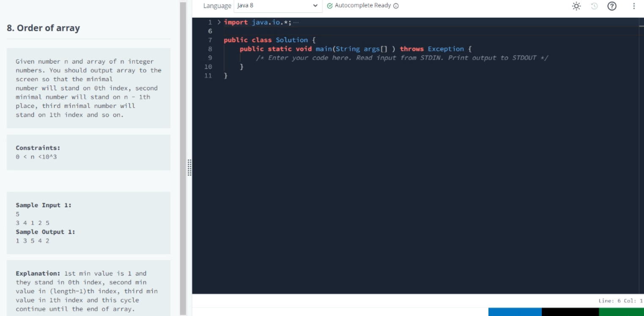Open the help question mark icon
This screenshot has height=316, width=644.
(x=612, y=6)
